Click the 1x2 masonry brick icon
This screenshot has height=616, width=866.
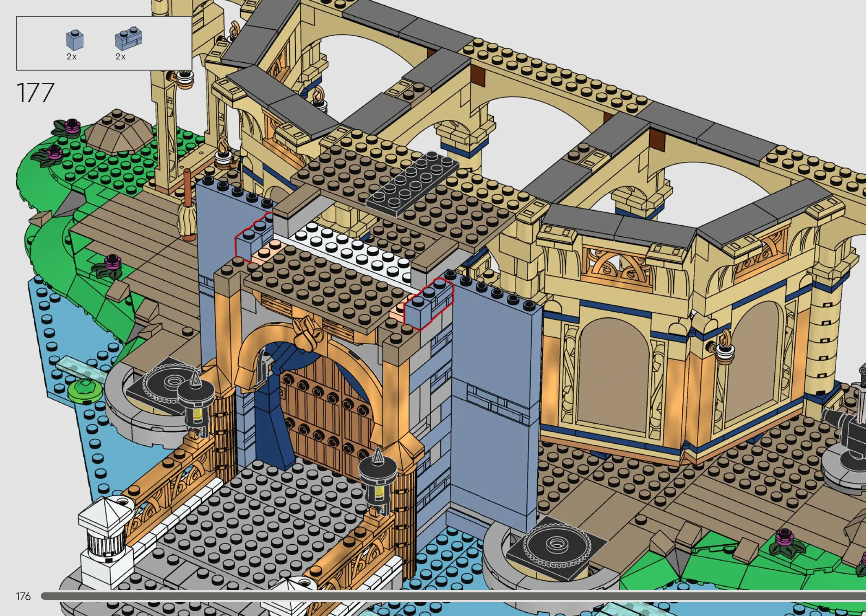coord(129,39)
